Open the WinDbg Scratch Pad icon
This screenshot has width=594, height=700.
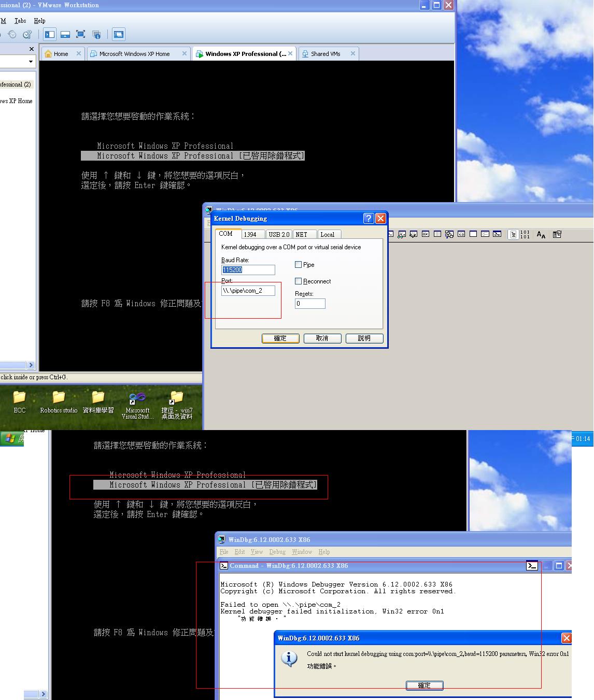(473, 234)
